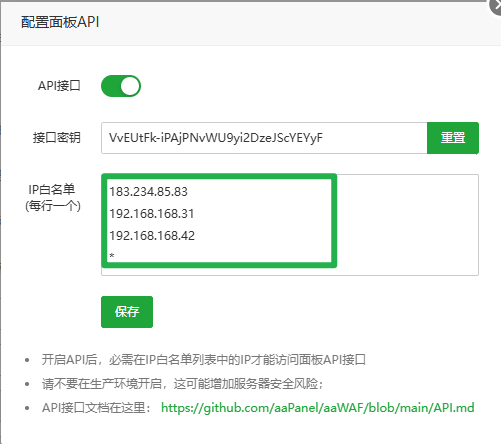
Task: Click the 重置 button beside the key
Action: click(x=453, y=138)
